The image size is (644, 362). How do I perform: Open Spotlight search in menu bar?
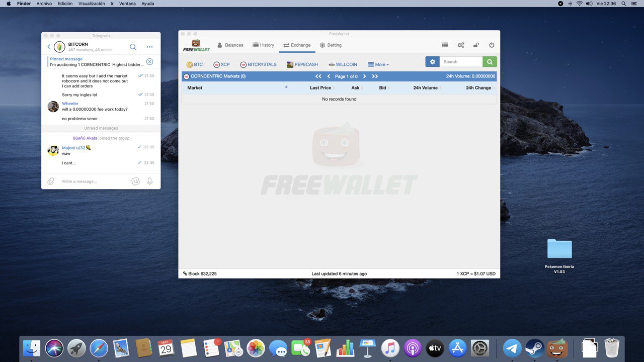coord(623,4)
